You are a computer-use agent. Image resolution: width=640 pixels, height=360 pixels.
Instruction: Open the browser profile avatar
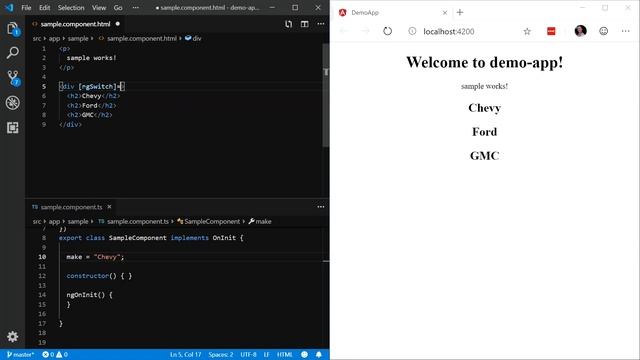[580, 31]
